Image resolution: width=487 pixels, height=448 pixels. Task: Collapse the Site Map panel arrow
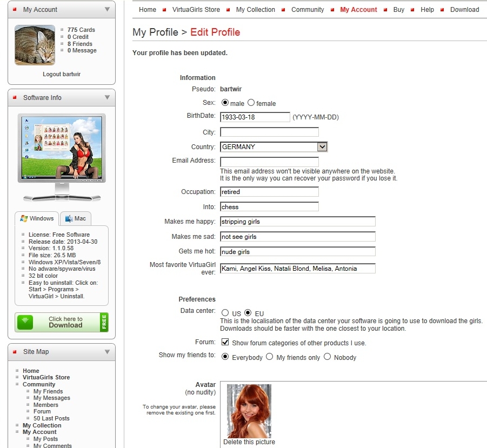pos(107,352)
